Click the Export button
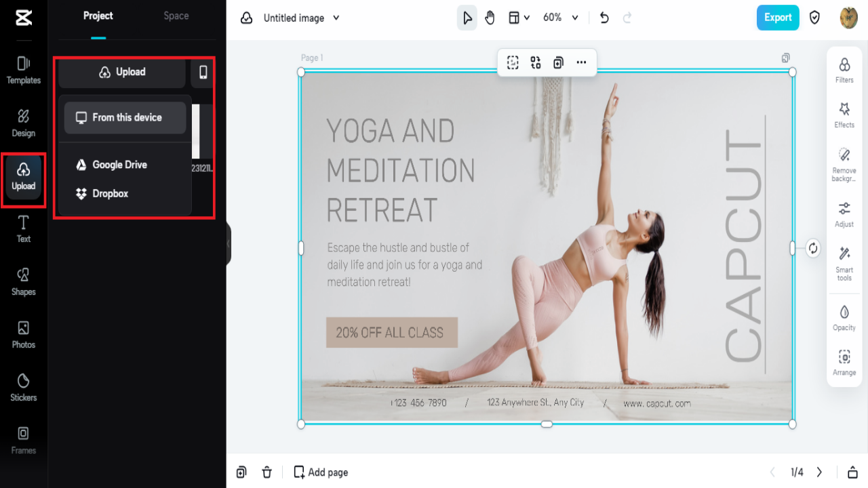The height and width of the screenshot is (488, 868). click(x=777, y=18)
